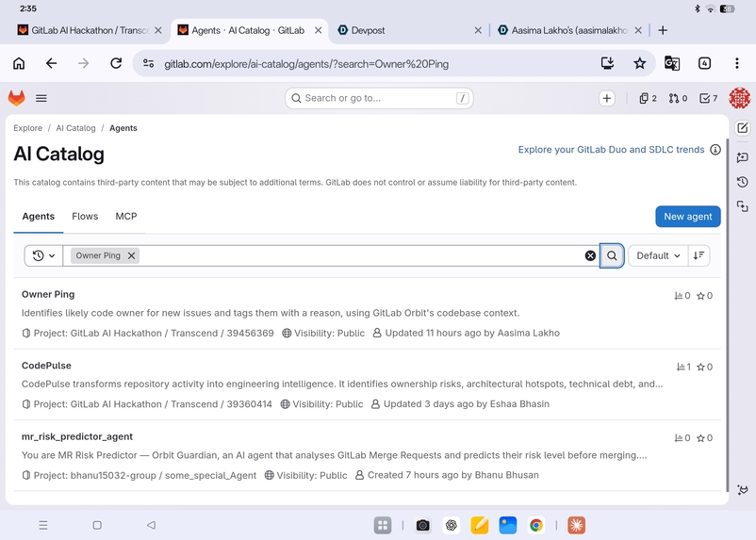Screen dimensions: 756x540
Task: Open Explore your GitLab Duo and SDLC trends
Action: pyautogui.click(x=611, y=150)
